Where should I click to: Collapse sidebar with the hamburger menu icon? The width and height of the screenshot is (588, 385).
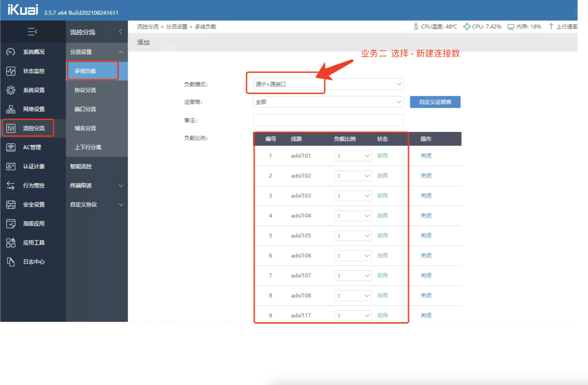point(33,32)
